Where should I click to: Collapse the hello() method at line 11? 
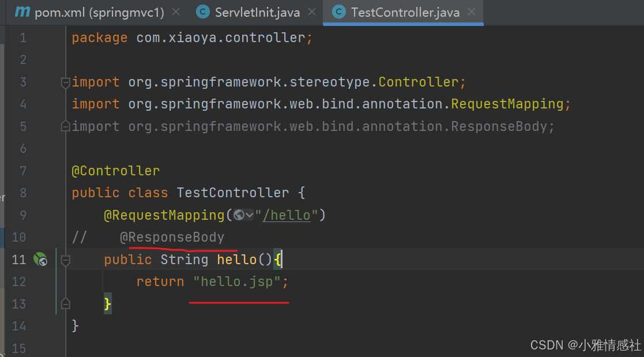[x=66, y=260]
